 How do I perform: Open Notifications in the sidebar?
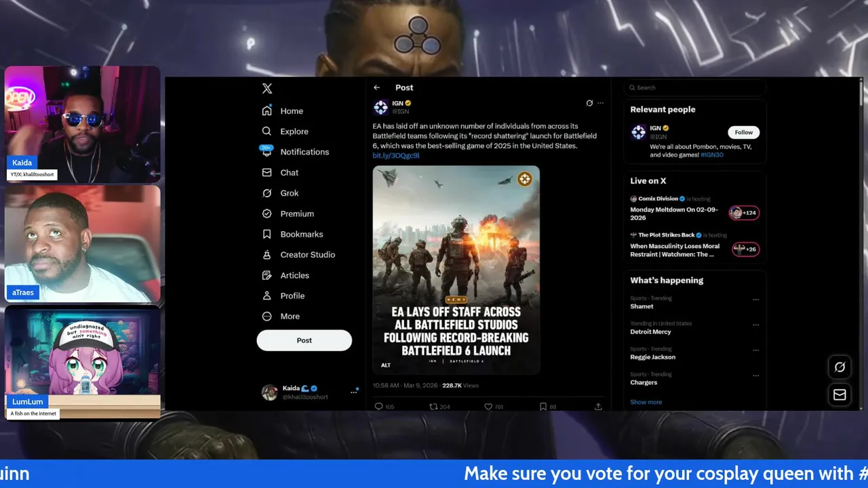[x=295, y=152]
